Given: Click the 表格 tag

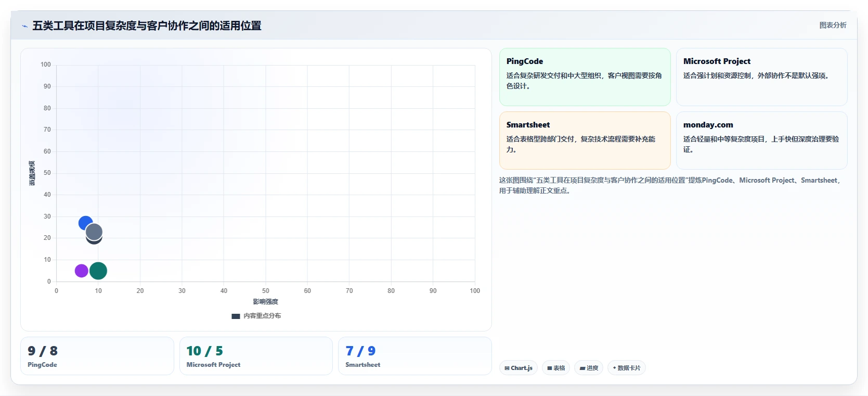Looking at the screenshot, I should click(x=556, y=368).
